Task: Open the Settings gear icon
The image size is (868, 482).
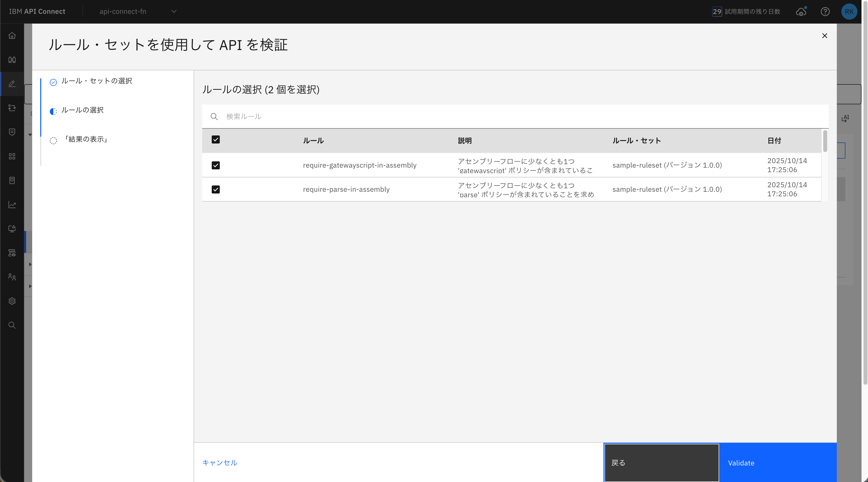Action: coord(12,301)
